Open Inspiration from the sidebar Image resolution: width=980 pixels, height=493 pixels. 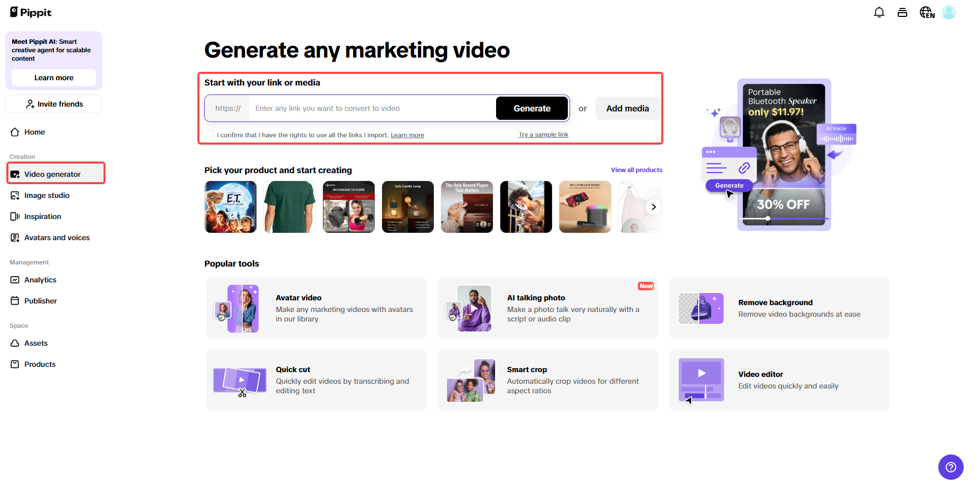[x=42, y=216]
